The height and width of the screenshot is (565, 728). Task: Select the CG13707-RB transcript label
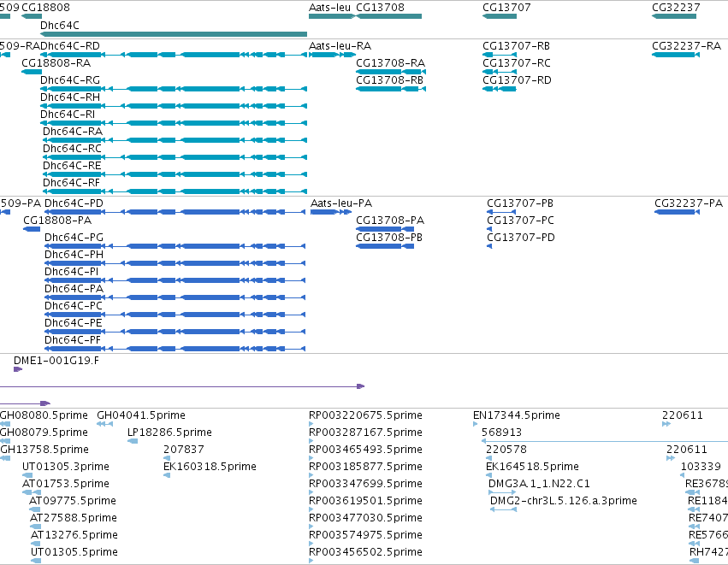click(x=517, y=46)
